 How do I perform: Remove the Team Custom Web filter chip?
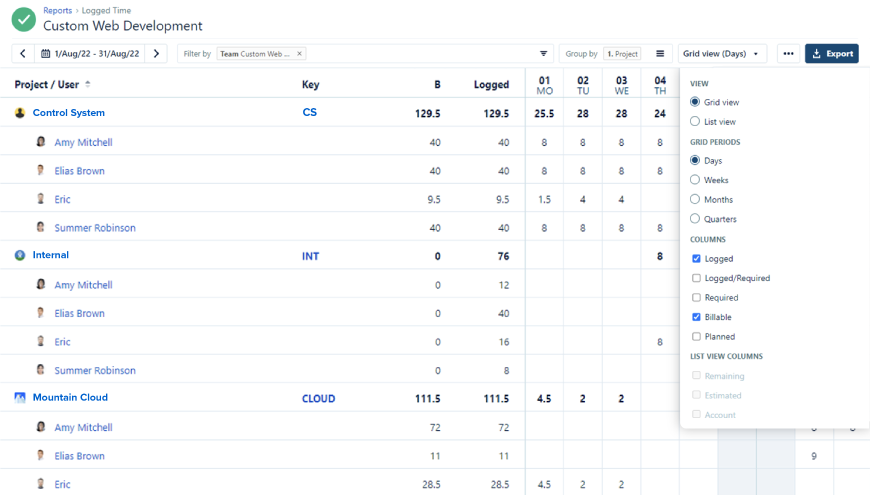[x=300, y=54]
